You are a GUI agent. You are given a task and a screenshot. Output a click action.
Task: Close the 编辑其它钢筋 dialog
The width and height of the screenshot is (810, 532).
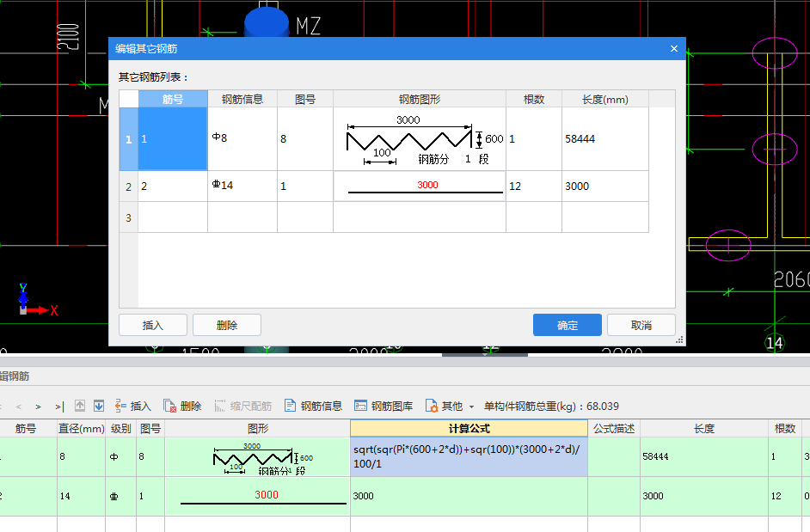click(673, 48)
